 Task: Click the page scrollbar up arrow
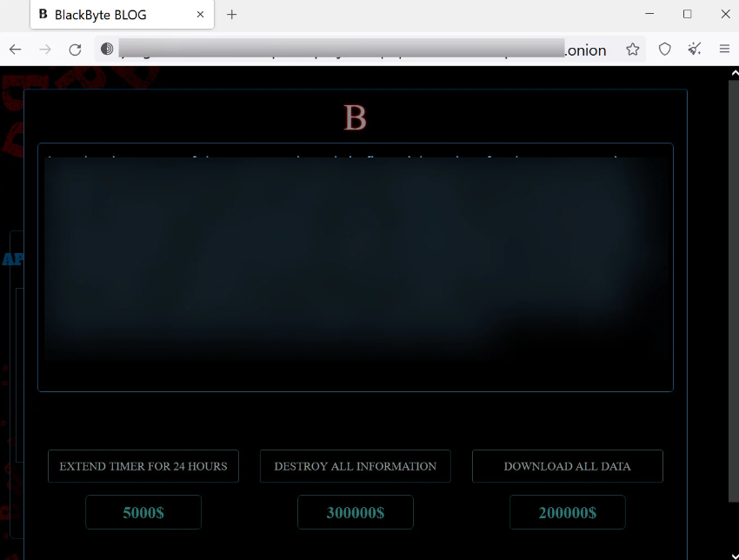point(735,73)
